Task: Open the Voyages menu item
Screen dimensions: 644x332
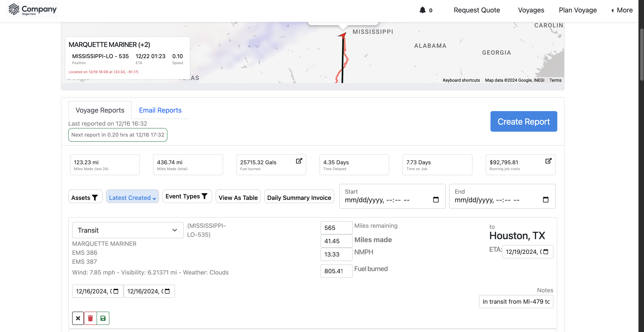Action: (531, 10)
